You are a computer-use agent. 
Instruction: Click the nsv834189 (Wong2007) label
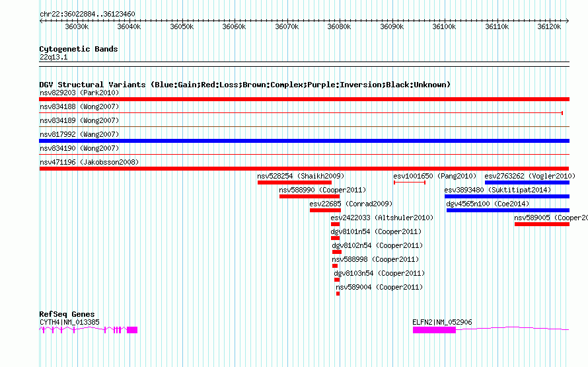(79, 120)
